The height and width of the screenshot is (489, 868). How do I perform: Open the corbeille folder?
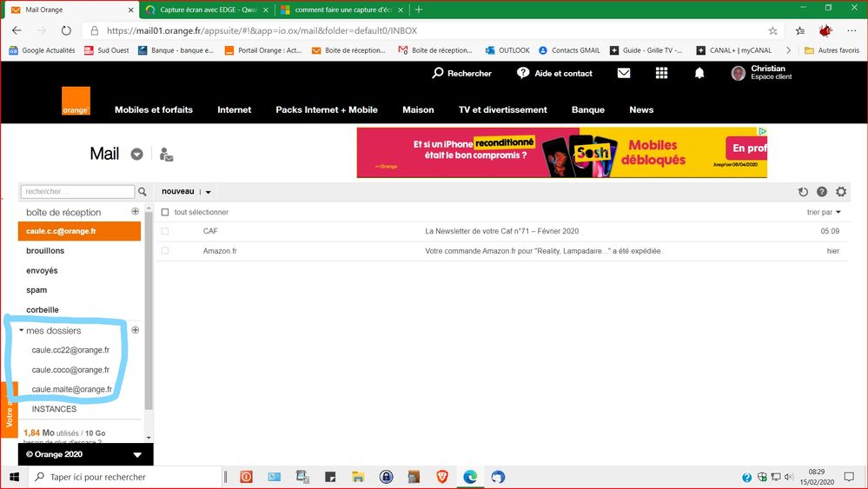pyautogui.click(x=43, y=310)
